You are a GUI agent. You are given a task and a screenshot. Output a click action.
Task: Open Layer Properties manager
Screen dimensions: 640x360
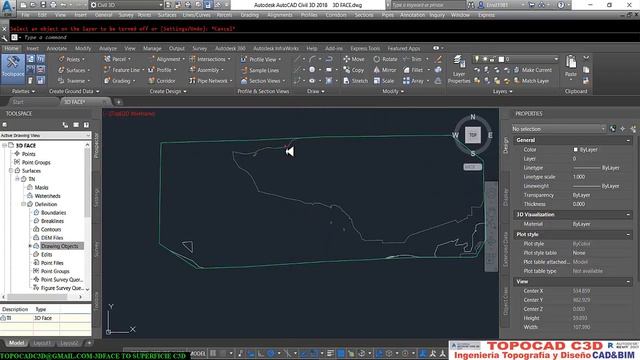tap(458, 69)
